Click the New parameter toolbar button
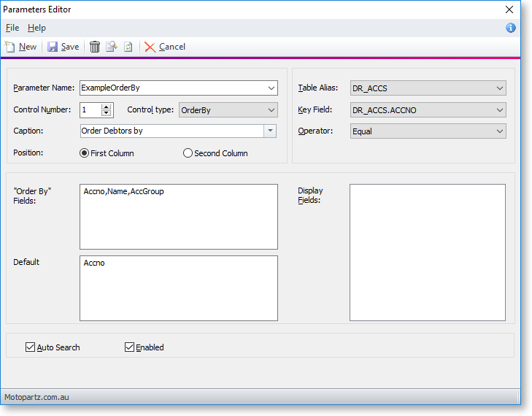The height and width of the screenshot is (416, 532). pyautogui.click(x=20, y=47)
